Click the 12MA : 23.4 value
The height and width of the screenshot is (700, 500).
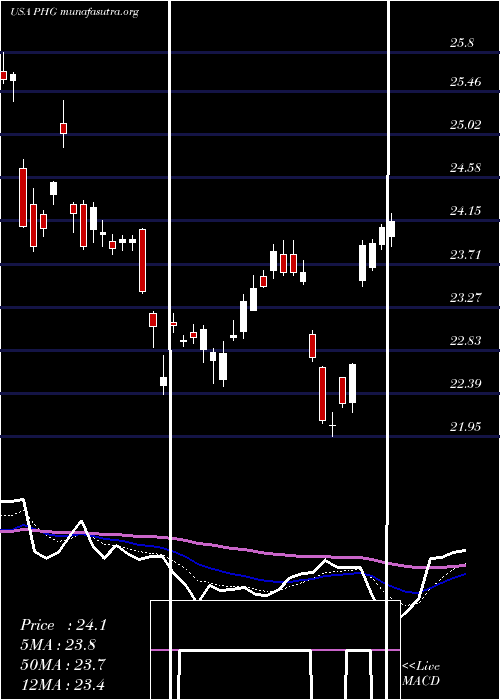tap(62, 684)
